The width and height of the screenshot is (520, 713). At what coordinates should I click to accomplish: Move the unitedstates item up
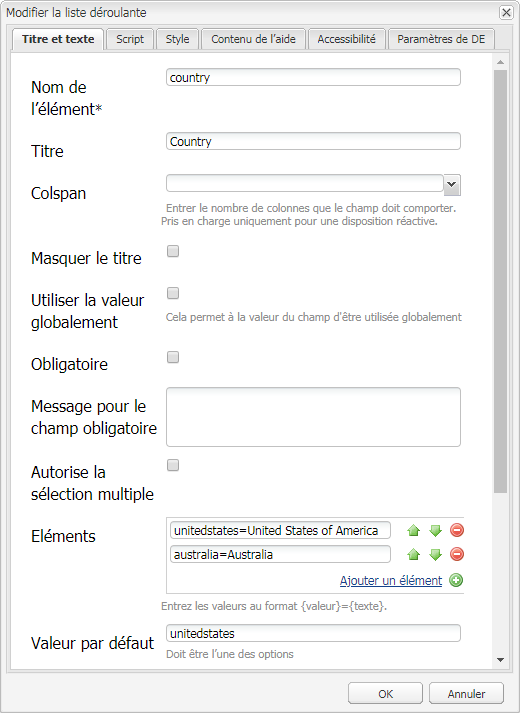pyautogui.click(x=413, y=530)
